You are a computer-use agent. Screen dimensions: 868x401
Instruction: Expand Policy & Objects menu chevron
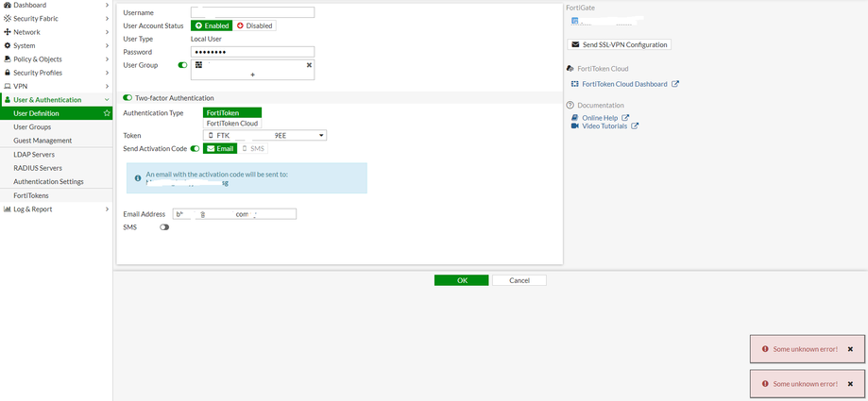click(107, 59)
